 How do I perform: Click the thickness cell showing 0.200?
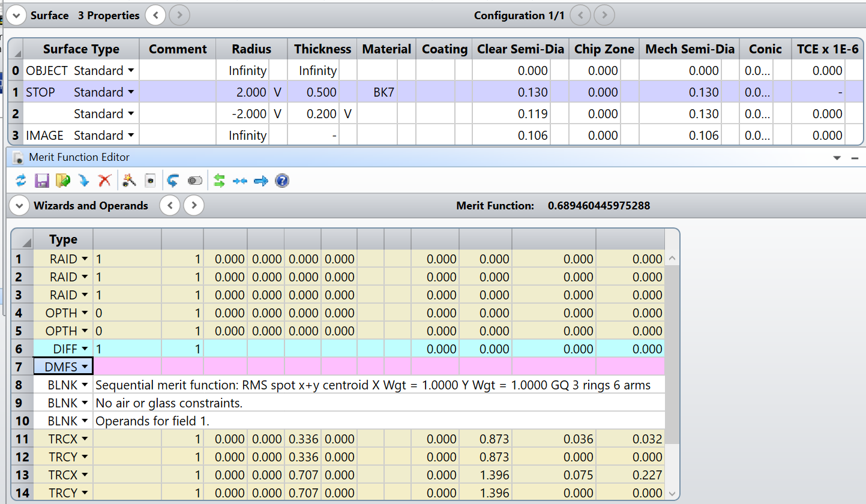coord(313,114)
